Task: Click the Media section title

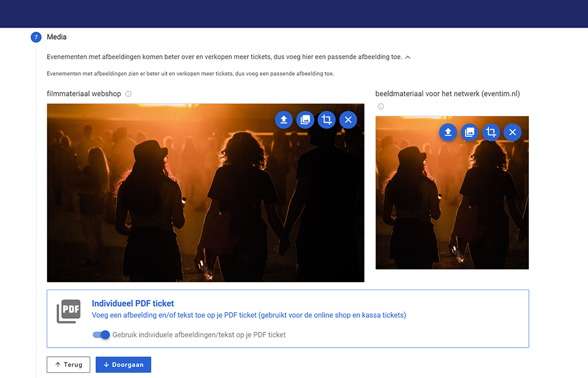Action: (57, 37)
